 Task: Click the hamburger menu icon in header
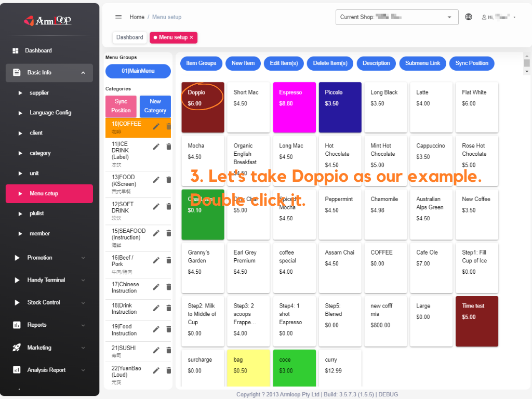118,17
